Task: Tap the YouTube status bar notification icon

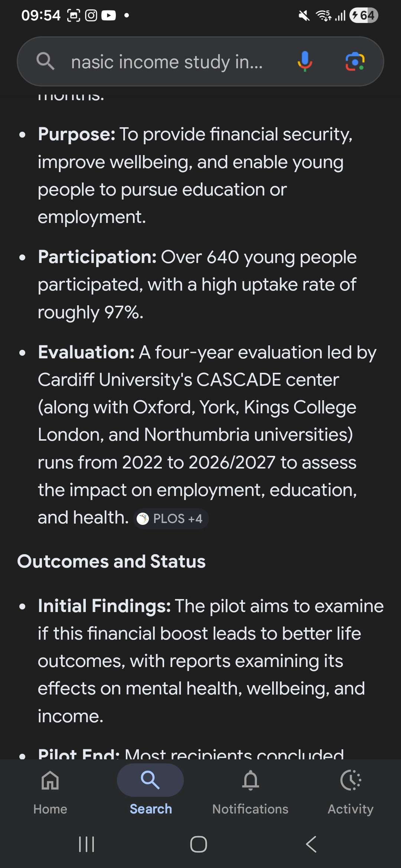Action: (x=108, y=15)
